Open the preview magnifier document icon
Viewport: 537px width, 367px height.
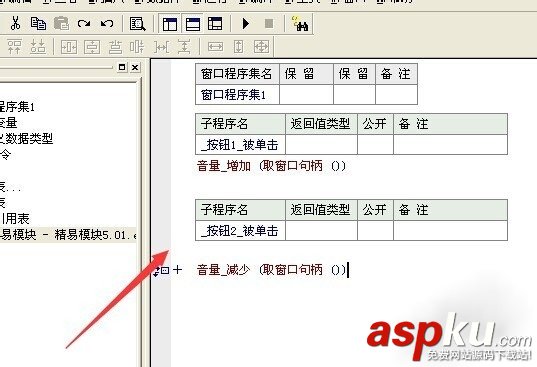pos(137,24)
